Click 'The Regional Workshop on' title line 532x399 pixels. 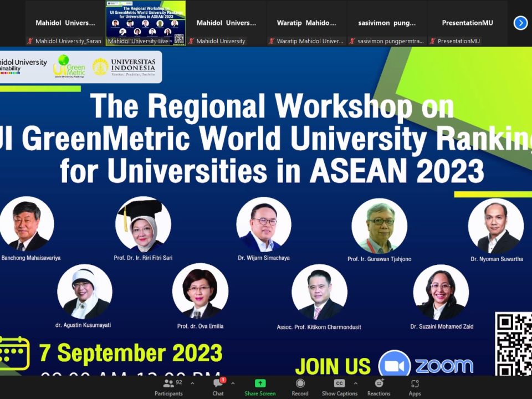(x=272, y=106)
